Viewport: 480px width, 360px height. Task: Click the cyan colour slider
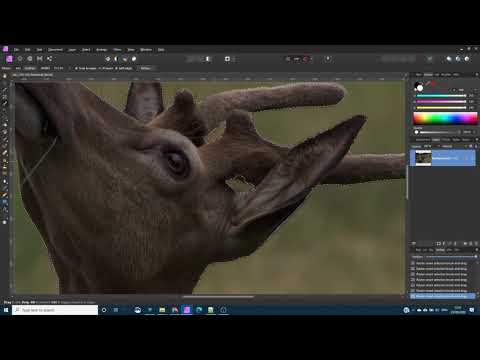point(441,96)
